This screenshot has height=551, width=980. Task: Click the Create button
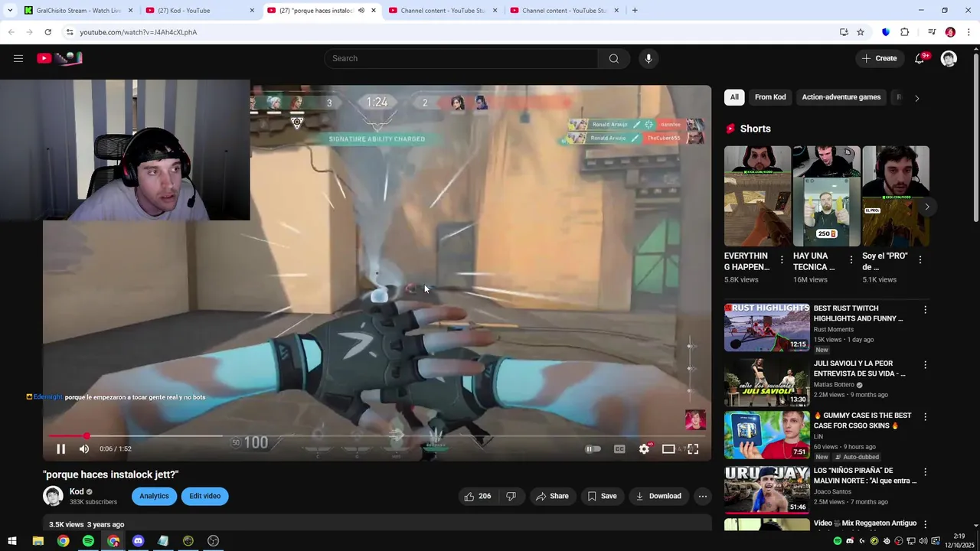[879, 58]
